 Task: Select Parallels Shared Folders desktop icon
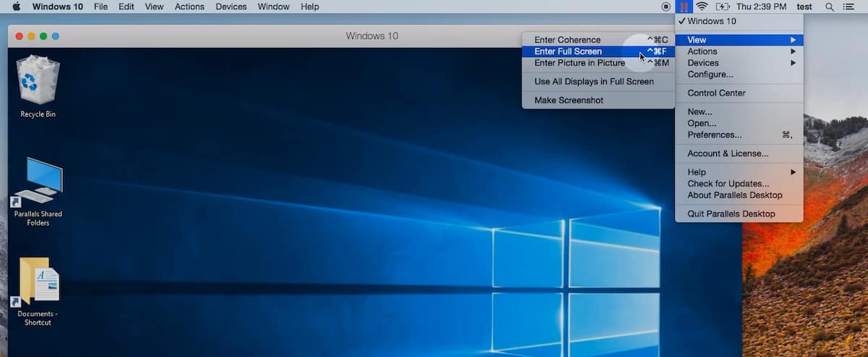pyautogui.click(x=38, y=192)
